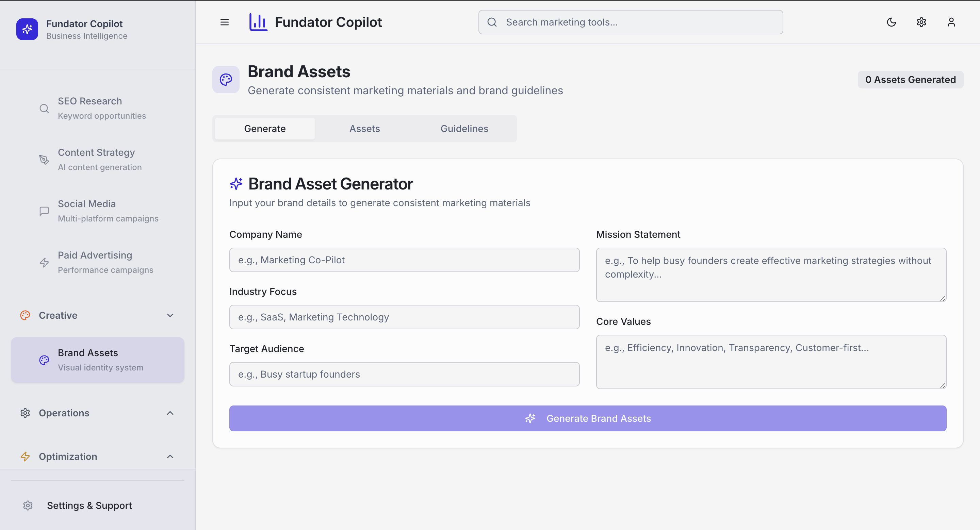
Task: Click the hamburger menu icon
Action: point(225,22)
